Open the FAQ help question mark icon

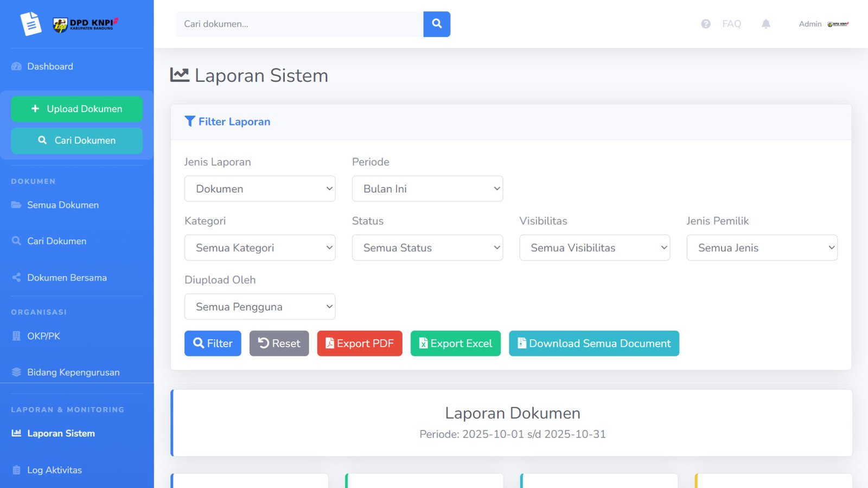(x=705, y=24)
